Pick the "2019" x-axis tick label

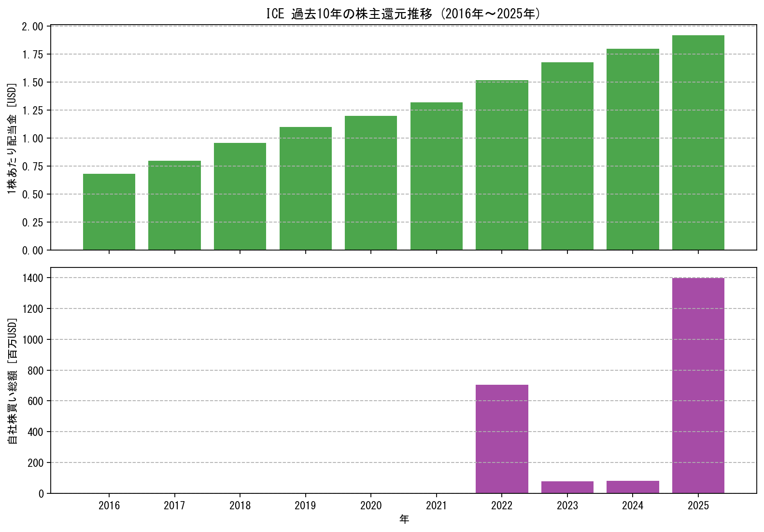[x=306, y=505]
